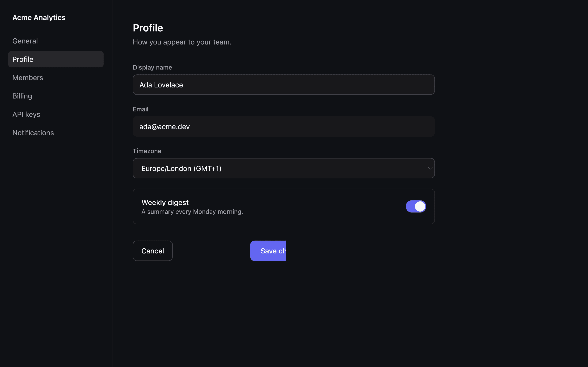Click the Save changes button
588x367 pixels.
268,251
